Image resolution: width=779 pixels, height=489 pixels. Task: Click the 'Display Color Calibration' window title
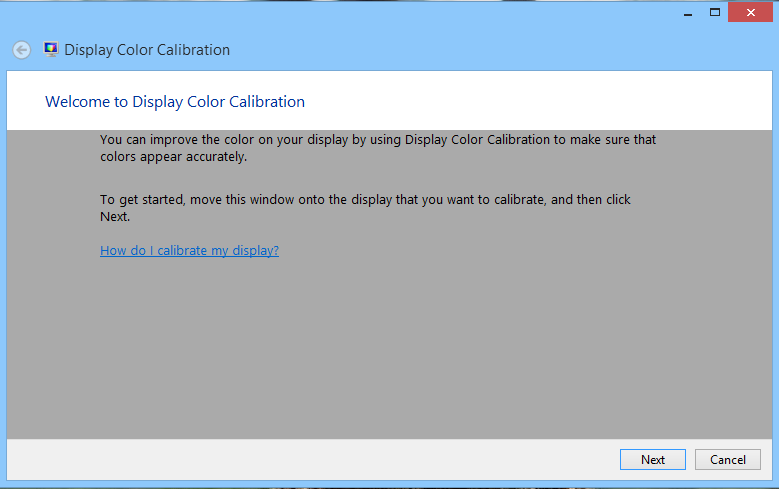point(147,50)
